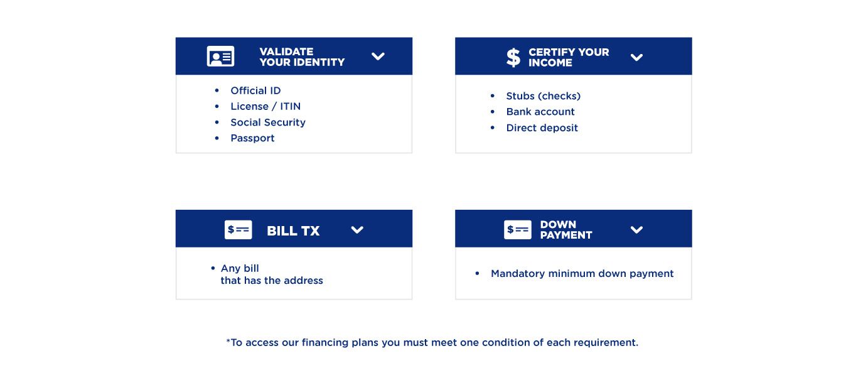Select the Passport list item
This screenshot has height=368, width=868.
pyautogui.click(x=252, y=138)
